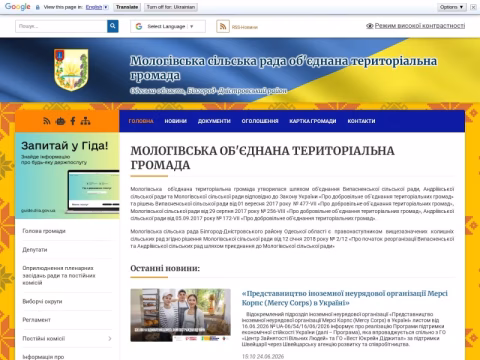This screenshot has height=360, width=480.
Task: Enable Режим високої контрастності
Action: point(420,26)
